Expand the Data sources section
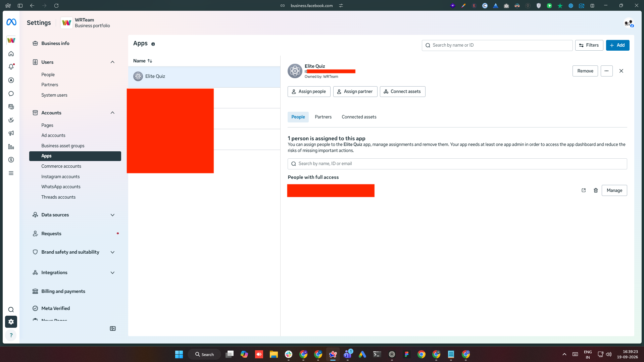The width and height of the screenshot is (644, 362). coord(112,215)
